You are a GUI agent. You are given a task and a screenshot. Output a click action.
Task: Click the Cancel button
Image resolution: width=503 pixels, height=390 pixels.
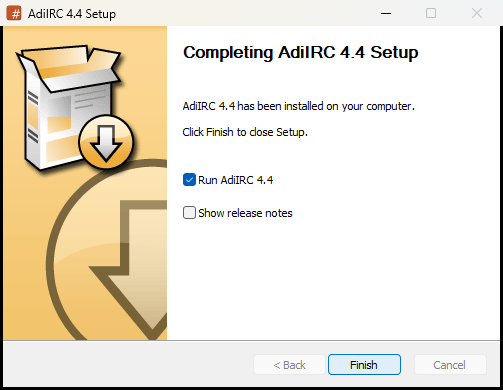click(x=450, y=365)
